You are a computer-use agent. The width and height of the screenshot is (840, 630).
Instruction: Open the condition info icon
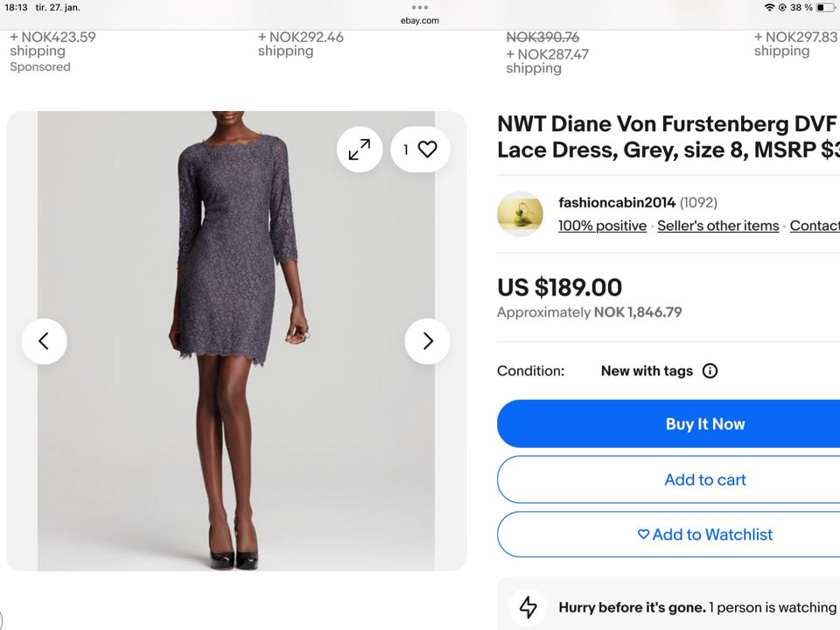[x=710, y=371]
